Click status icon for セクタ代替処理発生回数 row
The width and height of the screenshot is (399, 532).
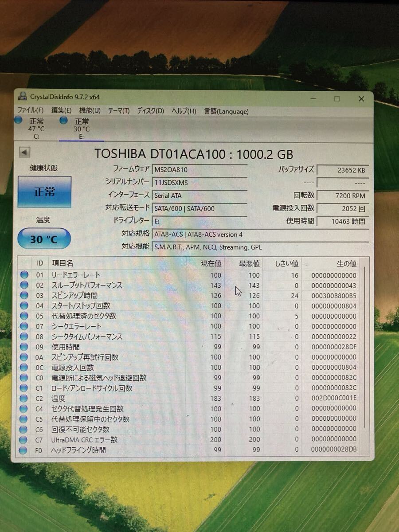pos(24,408)
